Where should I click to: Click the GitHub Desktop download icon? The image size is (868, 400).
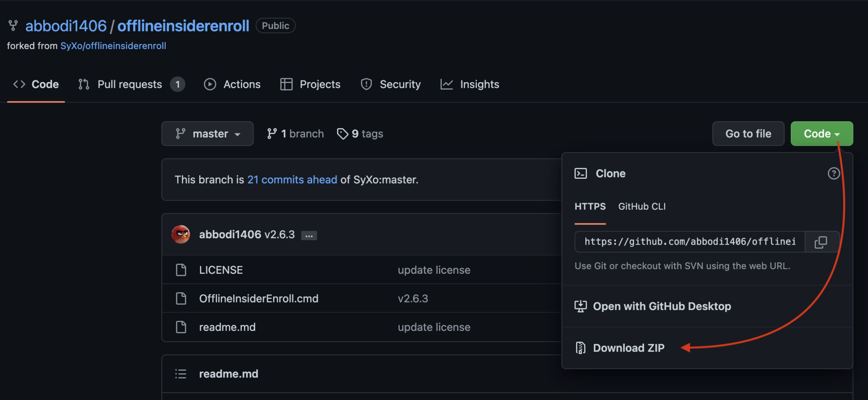(x=580, y=306)
